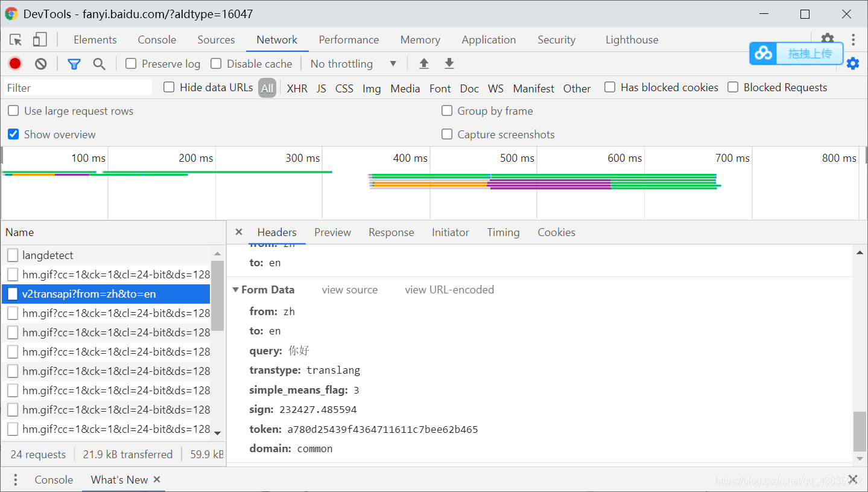
Task: Click the token value text
Action: click(382, 429)
